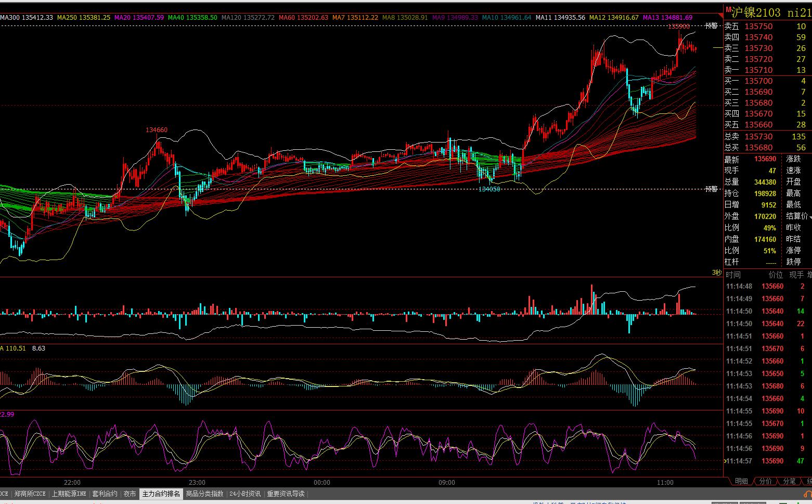Click the MA250 135381.25 indicator label
This screenshot has width=812, height=504.
84,17
